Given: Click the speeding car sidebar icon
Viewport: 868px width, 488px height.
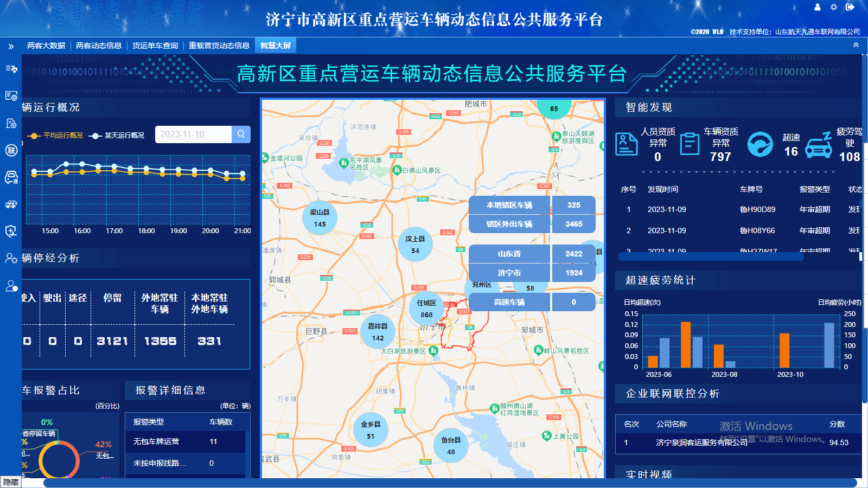Looking at the screenshot, I should (x=11, y=177).
